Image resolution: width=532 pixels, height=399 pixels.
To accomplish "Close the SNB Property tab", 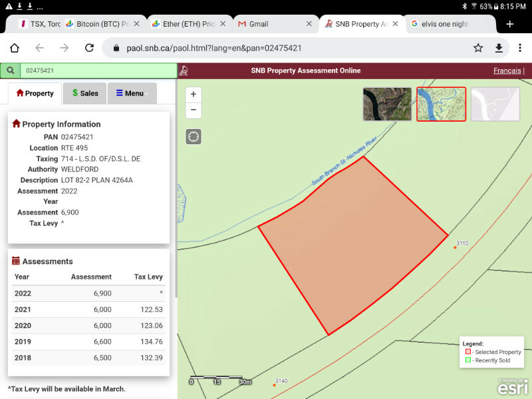I will coord(395,24).
